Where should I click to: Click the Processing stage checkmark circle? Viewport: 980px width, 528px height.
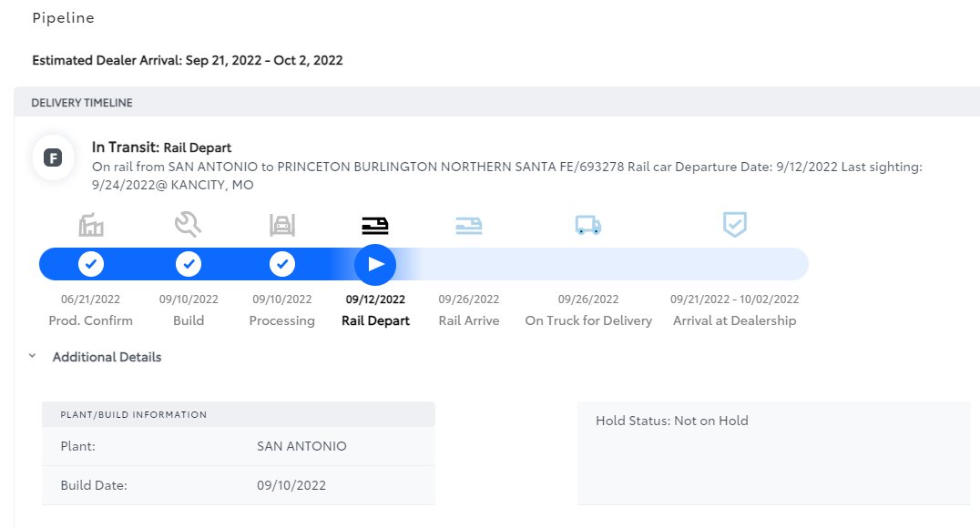click(x=281, y=264)
